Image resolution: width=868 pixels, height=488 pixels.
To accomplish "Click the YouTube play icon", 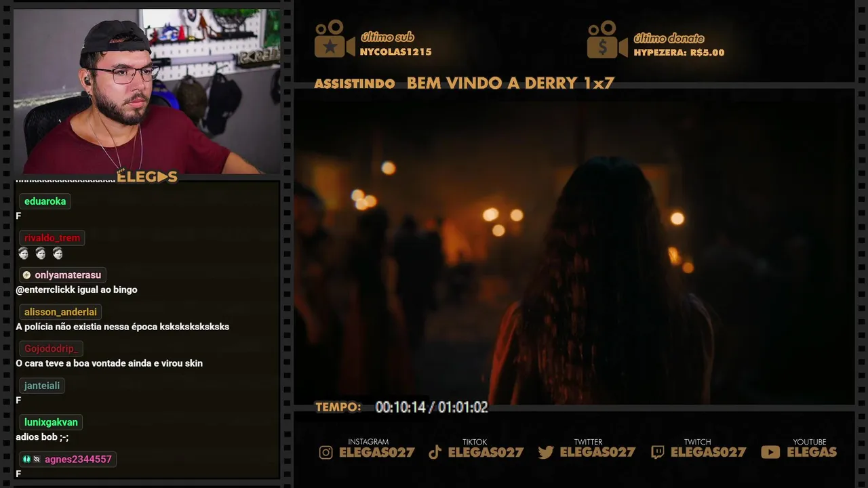I will [x=770, y=452].
